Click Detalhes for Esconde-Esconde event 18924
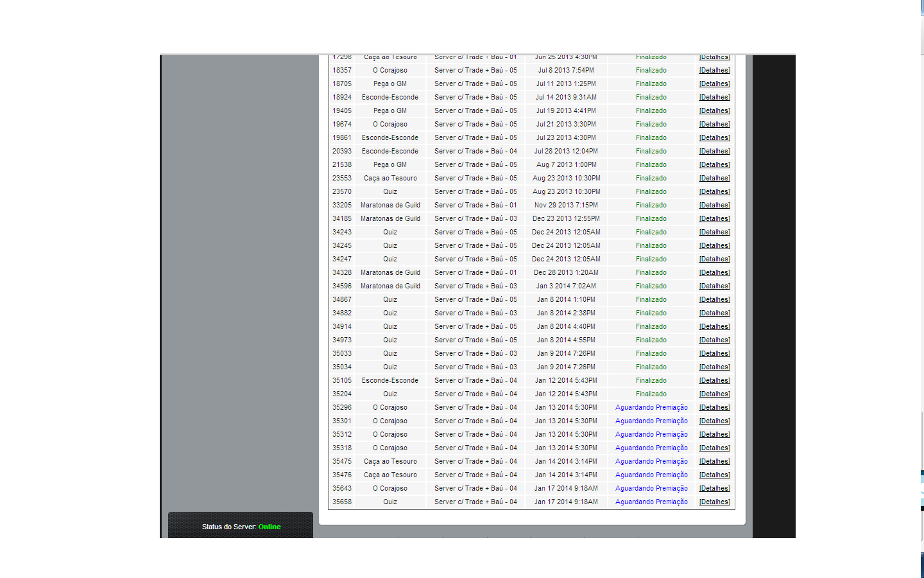The width and height of the screenshot is (924, 578). tap(714, 98)
